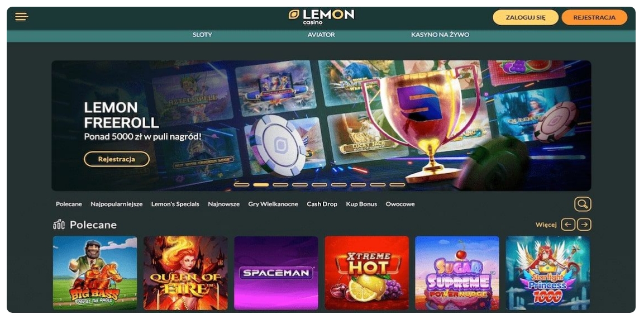The height and width of the screenshot is (319, 644).
Task: Launch the Xtreme Hot game
Action: (366, 273)
